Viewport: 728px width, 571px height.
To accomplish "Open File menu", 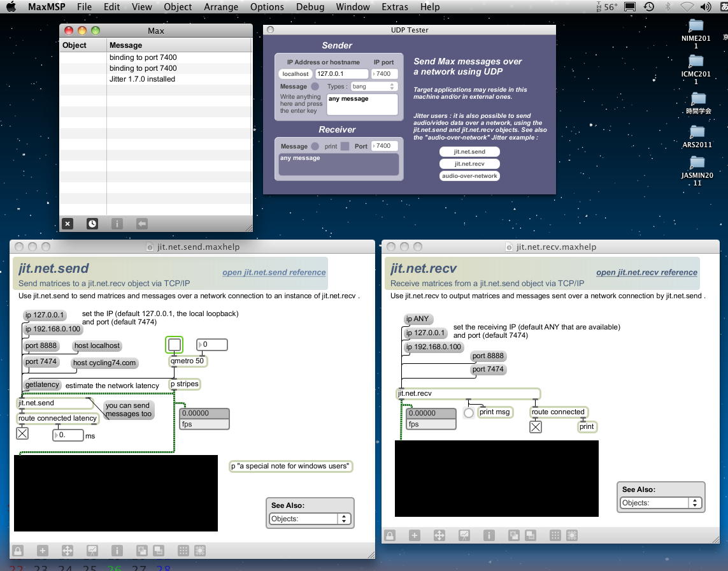I will [84, 6].
